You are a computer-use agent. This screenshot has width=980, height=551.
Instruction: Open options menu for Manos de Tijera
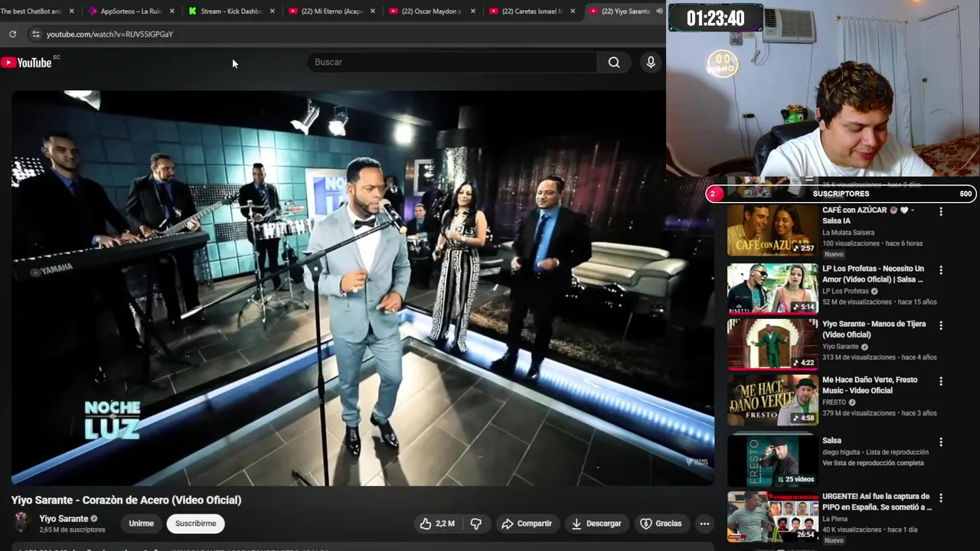(x=941, y=325)
